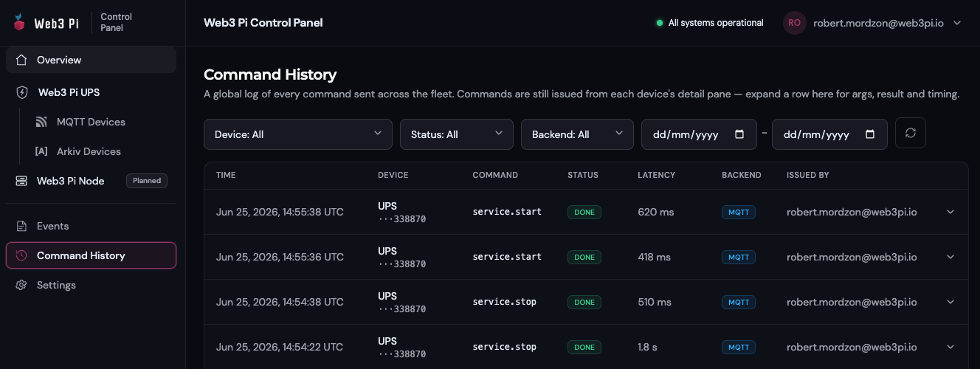
Task: Expand the 14:54:38 UTC command row
Action: coord(950,302)
